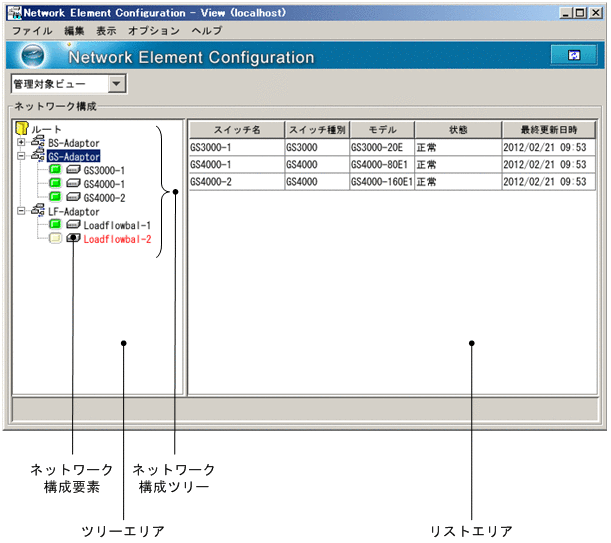The height and width of the screenshot is (543, 611).
Task: Open the オプション menu
Action: point(153,31)
